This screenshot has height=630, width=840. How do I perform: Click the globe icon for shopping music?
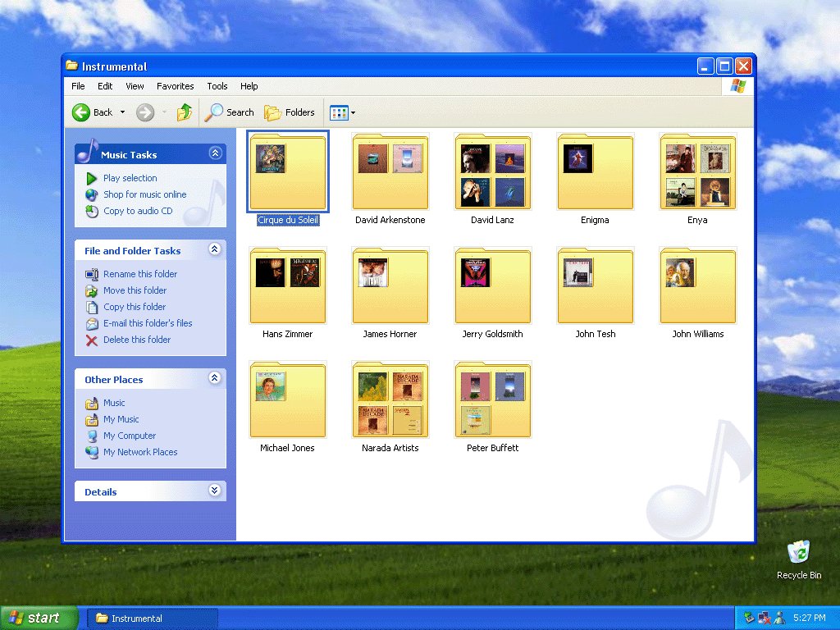click(x=92, y=194)
